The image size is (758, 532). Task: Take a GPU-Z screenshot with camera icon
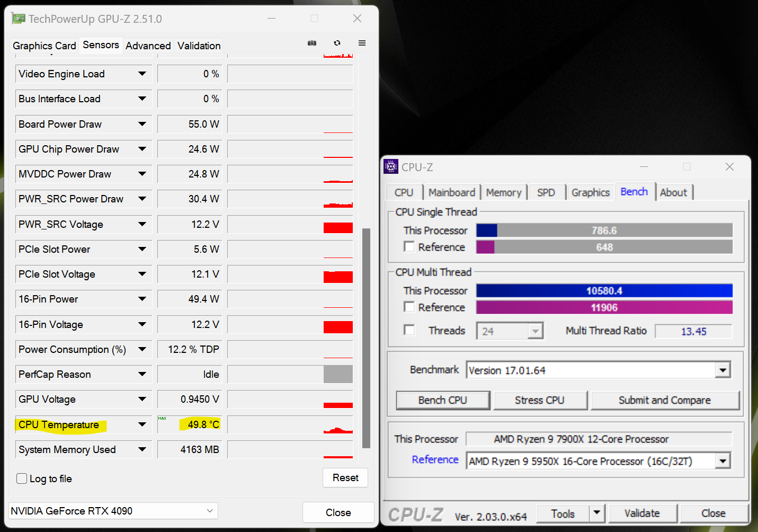312,43
